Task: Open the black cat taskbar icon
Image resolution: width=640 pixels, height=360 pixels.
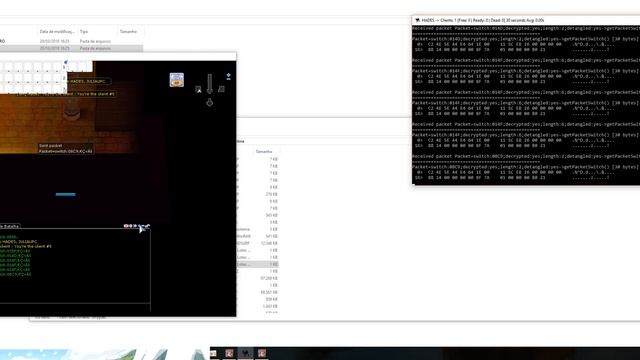Action: pyautogui.click(x=245, y=353)
